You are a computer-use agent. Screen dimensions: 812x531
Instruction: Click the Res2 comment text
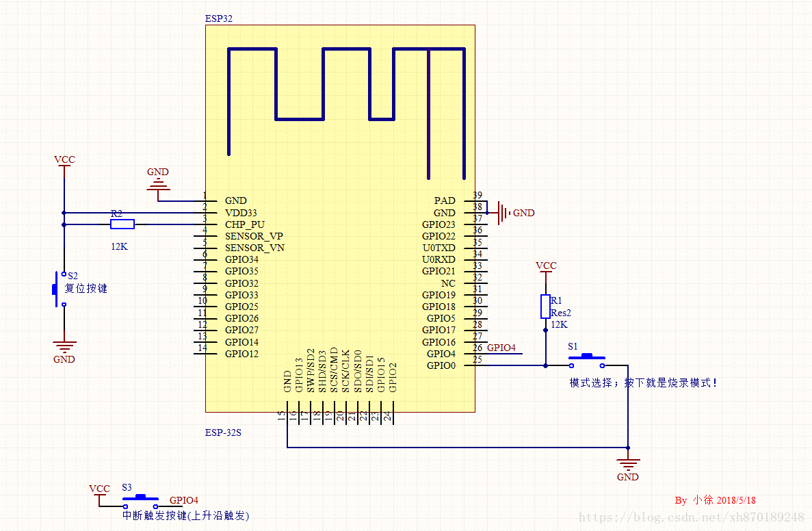561,313
